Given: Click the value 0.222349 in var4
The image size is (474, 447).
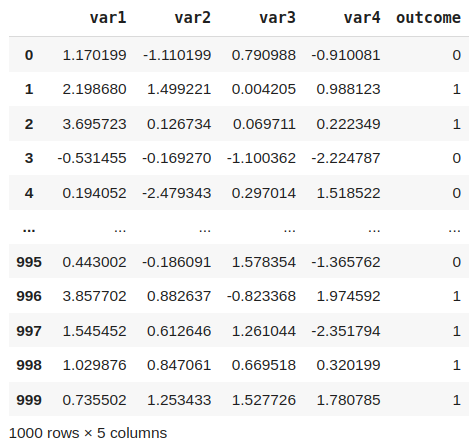Looking at the screenshot, I should (x=348, y=124).
